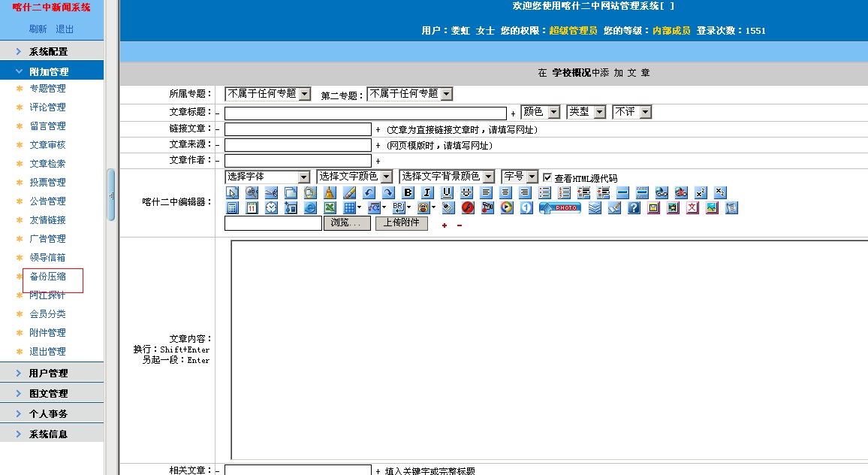Screen dimensions: 868x475
Task: Open 文章审核 in sidebar
Action: (47, 144)
